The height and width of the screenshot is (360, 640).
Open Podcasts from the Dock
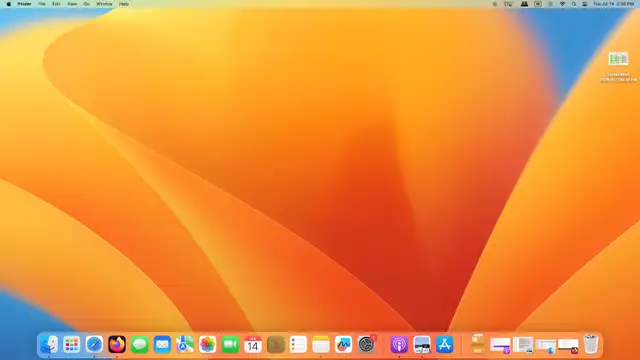tap(399, 344)
